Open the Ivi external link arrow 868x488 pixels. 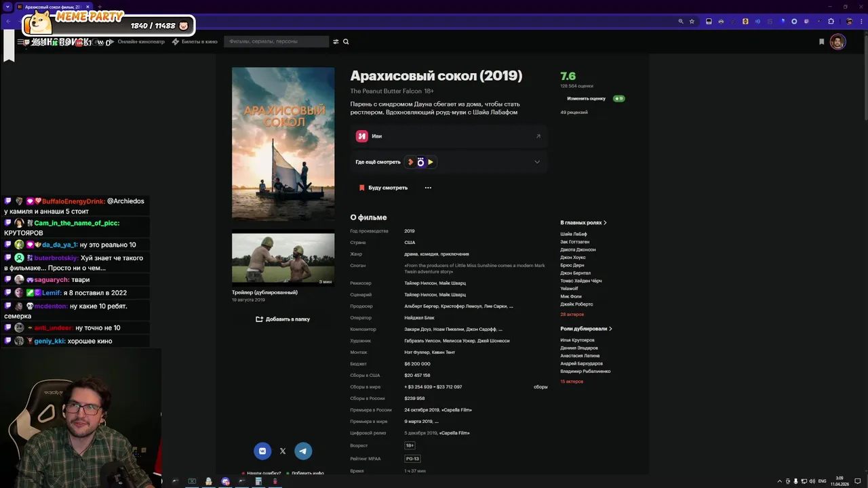(x=538, y=136)
